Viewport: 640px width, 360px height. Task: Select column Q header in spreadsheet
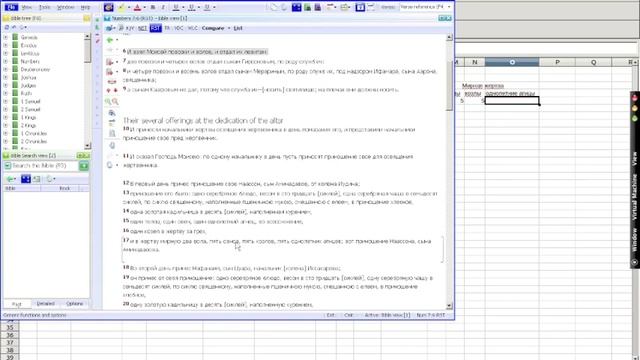[x=593, y=62]
